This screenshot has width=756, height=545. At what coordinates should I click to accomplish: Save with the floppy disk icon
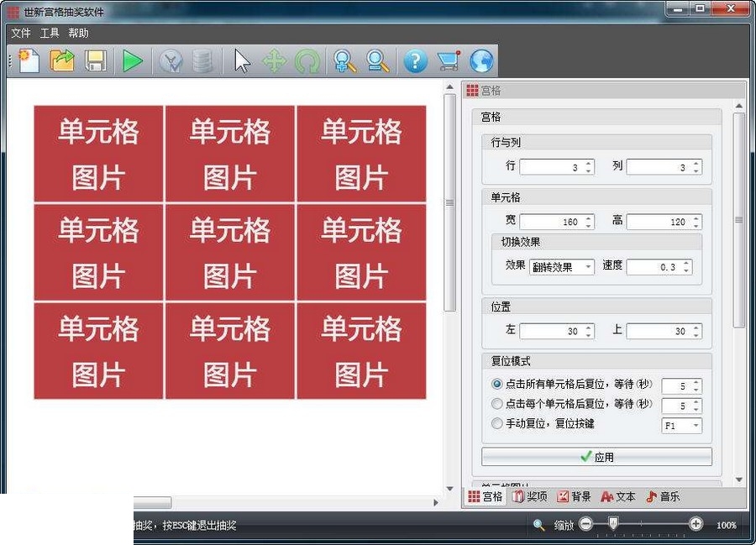pos(96,61)
